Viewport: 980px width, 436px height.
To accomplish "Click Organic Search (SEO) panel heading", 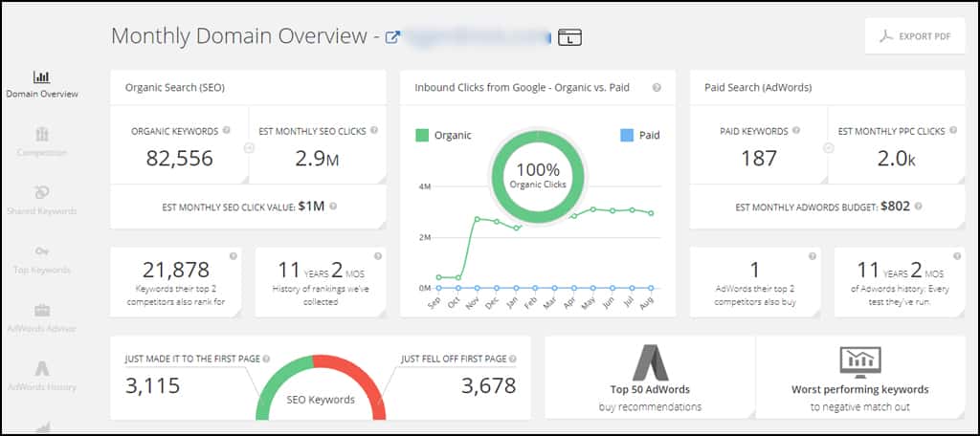I will (175, 88).
